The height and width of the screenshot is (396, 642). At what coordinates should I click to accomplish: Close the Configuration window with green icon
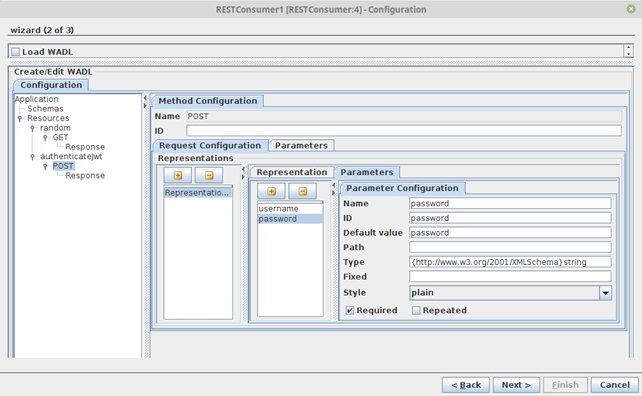click(x=631, y=9)
